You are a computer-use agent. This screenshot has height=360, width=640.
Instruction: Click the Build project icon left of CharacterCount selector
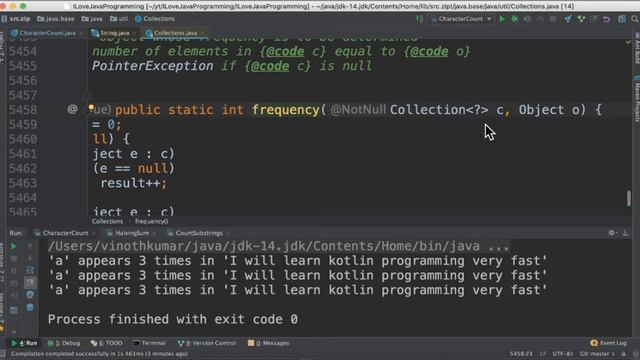click(x=419, y=19)
